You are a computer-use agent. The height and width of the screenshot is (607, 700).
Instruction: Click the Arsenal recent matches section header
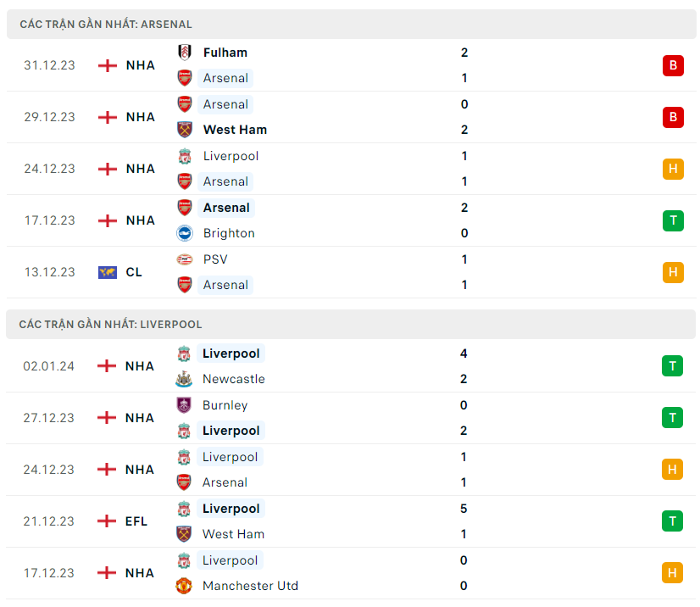pos(106,25)
